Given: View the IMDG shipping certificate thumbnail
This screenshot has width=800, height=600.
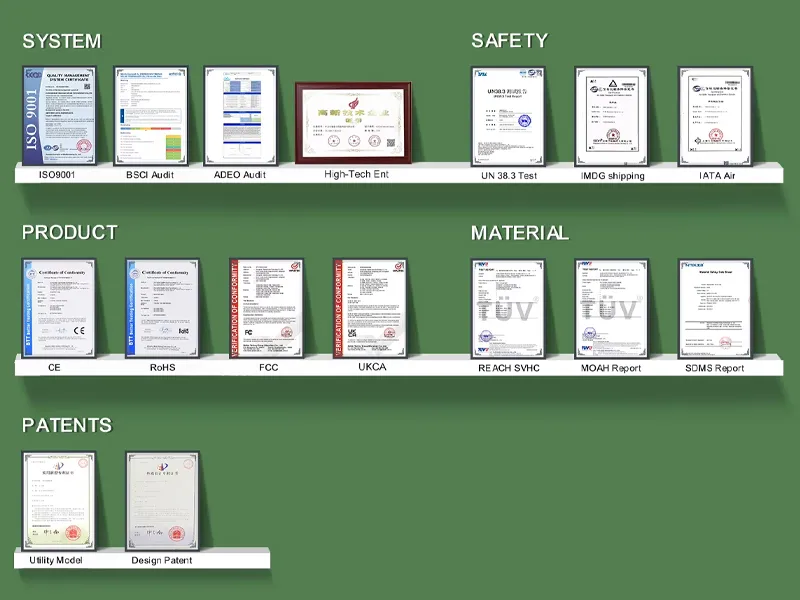Looking at the screenshot, I should pyautogui.click(x=612, y=116).
